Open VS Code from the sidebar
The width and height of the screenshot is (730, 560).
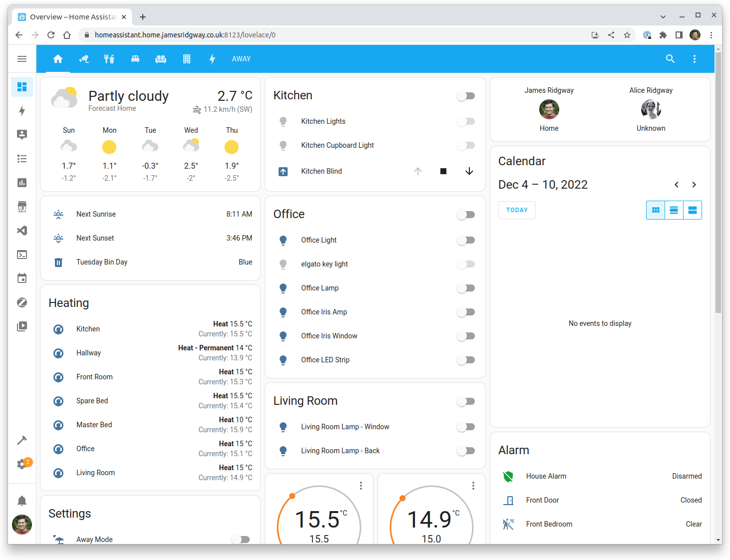22,230
